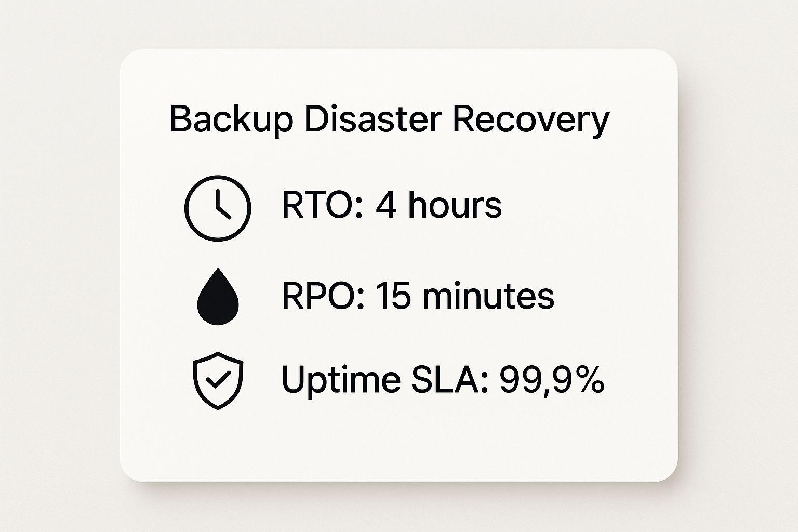Select the "4 hours" value
Viewport: 798px width, 532px height.
coord(438,205)
